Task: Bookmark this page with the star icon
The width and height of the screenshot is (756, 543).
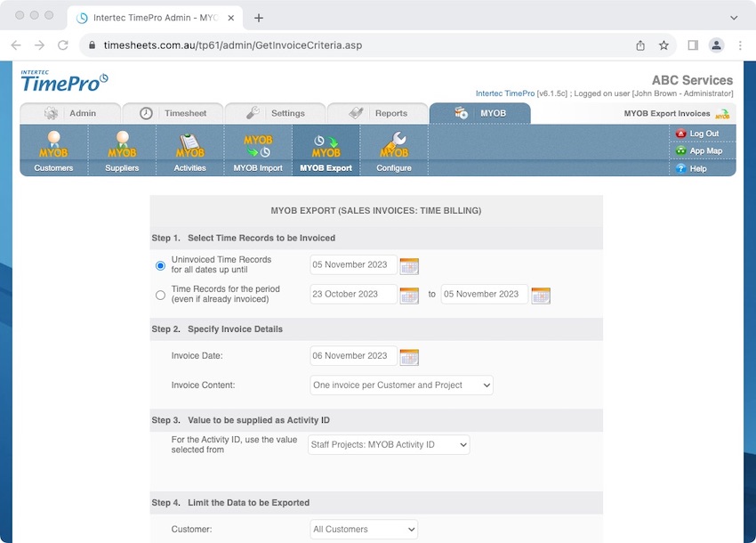Action: [664, 45]
